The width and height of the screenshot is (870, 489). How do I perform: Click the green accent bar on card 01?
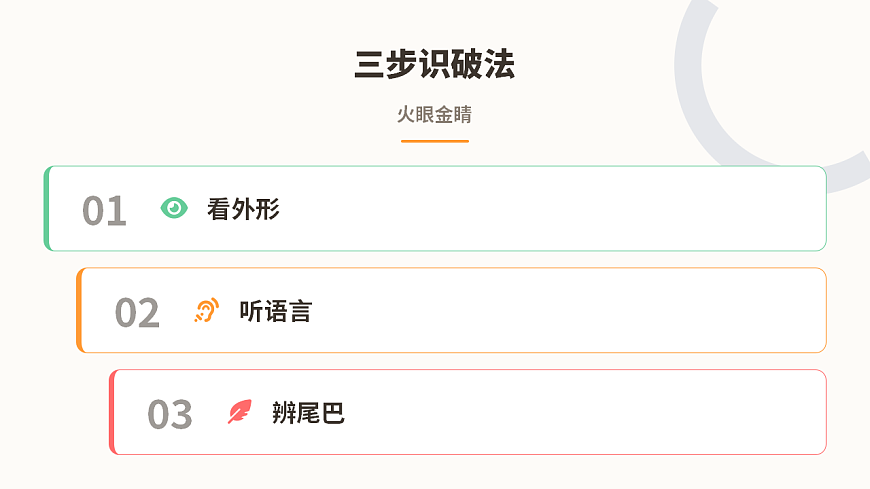click(47, 208)
